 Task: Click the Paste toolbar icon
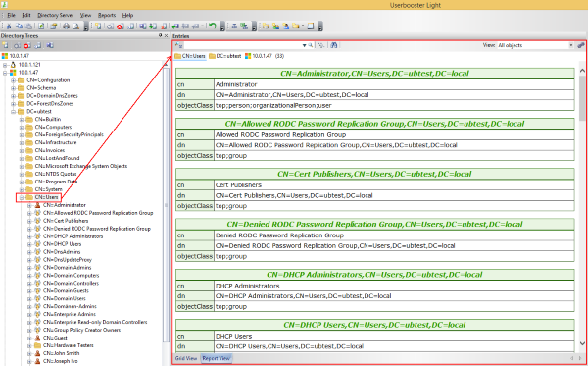click(x=28, y=26)
